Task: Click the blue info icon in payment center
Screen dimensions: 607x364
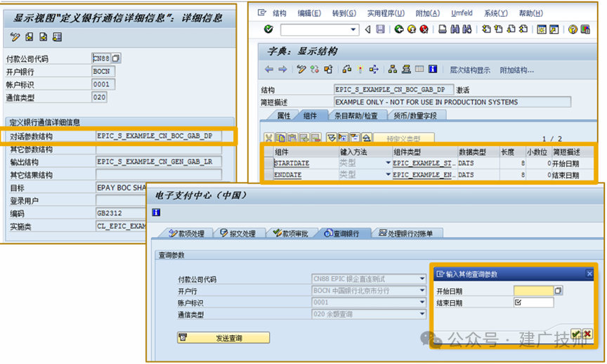Action: [156, 212]
